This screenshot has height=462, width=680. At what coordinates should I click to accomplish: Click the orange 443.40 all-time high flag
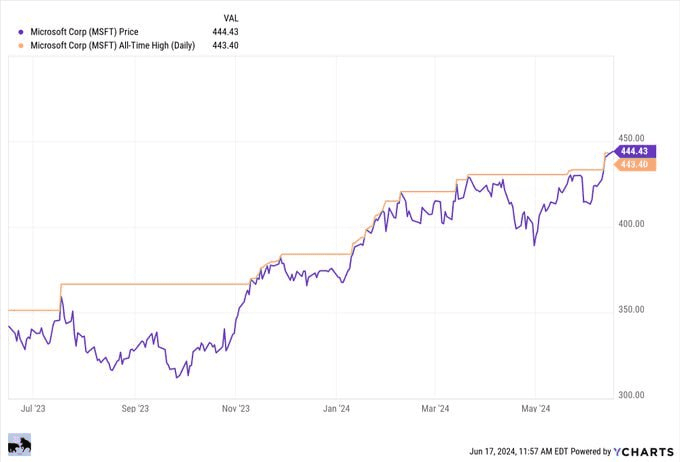click(636, 164)
